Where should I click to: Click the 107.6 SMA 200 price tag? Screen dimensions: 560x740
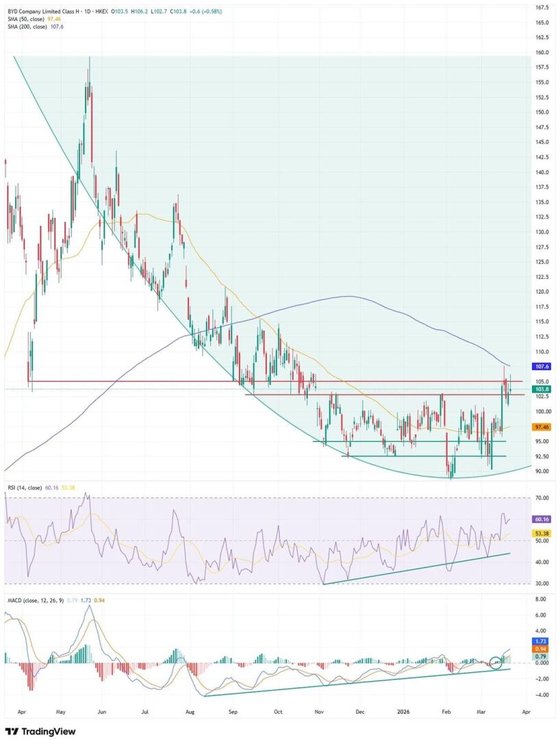click(542, 366)
